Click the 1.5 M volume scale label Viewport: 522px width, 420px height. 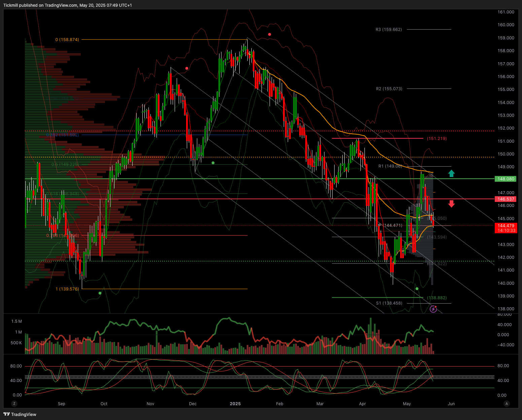16,321
